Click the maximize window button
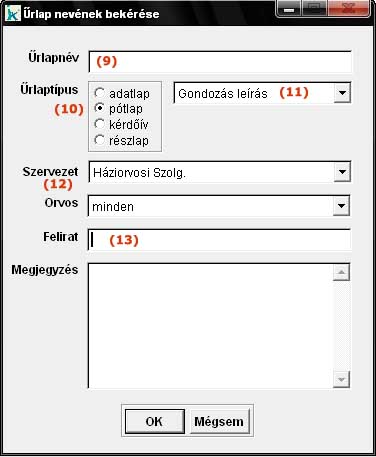 coord(314,9)
